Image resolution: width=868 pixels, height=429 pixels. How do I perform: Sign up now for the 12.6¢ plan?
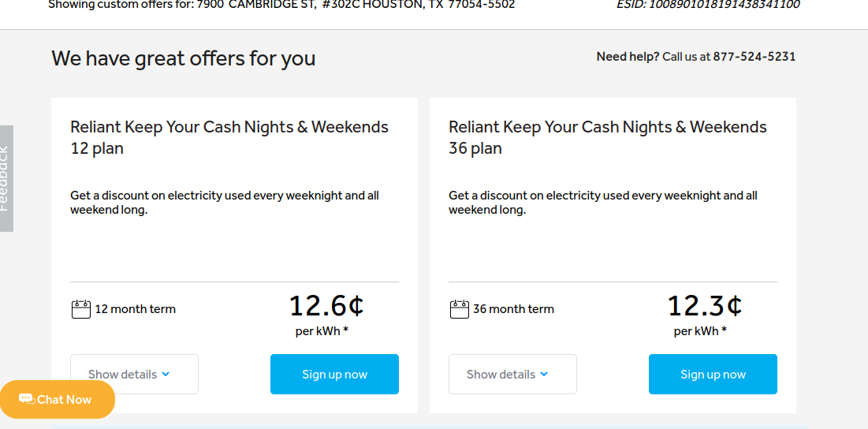(334, 375)
